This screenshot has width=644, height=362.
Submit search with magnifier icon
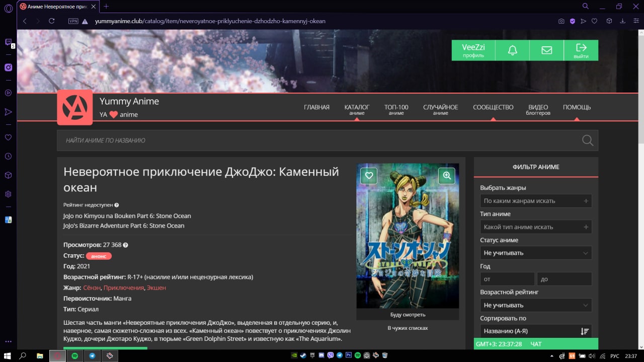coord(588,140)
